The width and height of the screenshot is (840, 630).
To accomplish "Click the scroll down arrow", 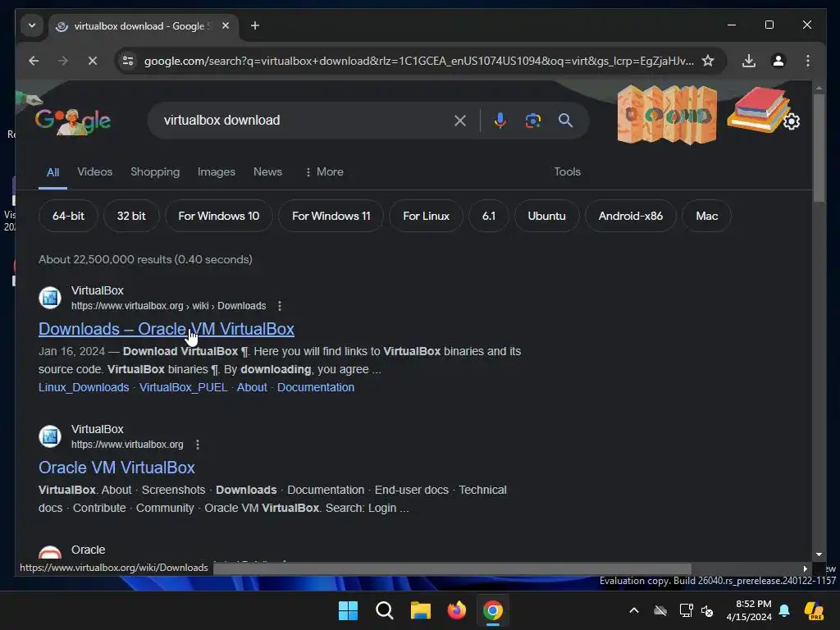I will 819,555.
